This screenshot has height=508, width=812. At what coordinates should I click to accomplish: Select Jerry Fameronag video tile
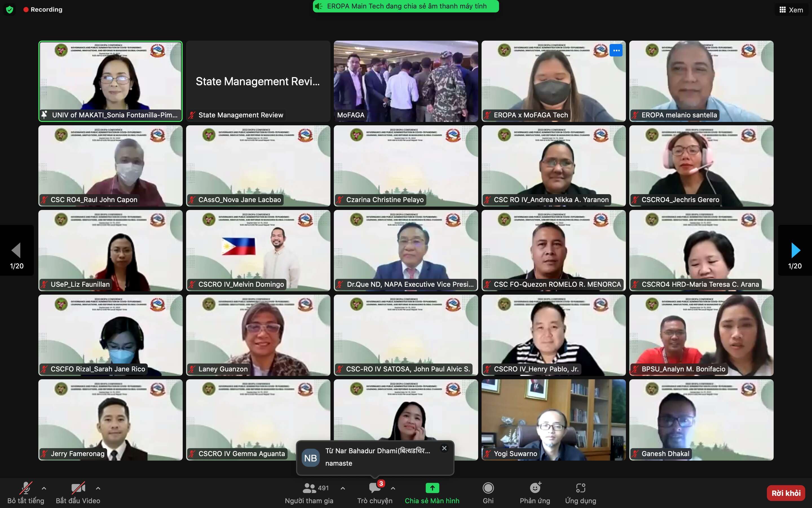[111, 420]
